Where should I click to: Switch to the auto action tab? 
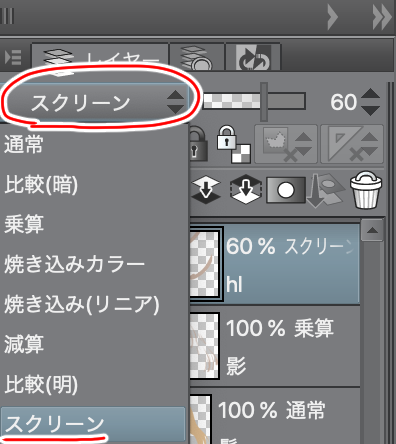click(x=253, y=57)
